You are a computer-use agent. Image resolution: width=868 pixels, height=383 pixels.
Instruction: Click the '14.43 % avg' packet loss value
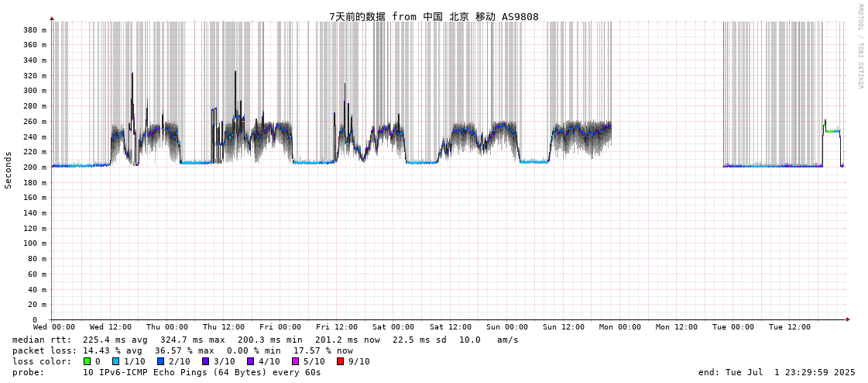(x=114, y=350)
